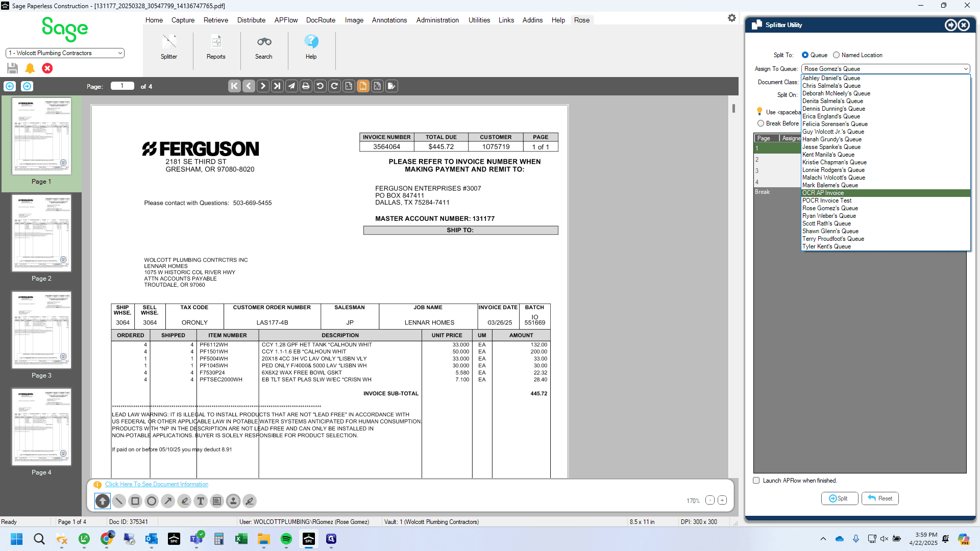Select the line annotation tool
This screenshot has height=551, width=980.
pos(119,501)
